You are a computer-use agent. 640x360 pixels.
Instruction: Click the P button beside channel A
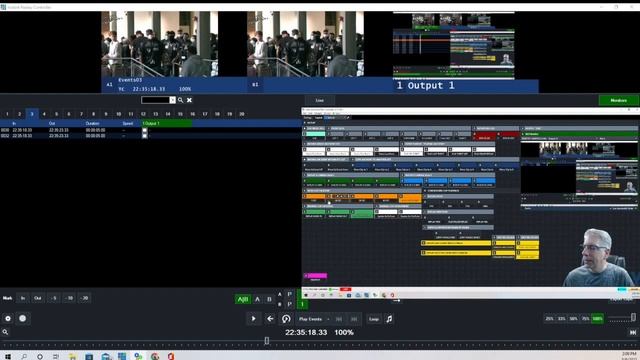(x=290, y=294)
